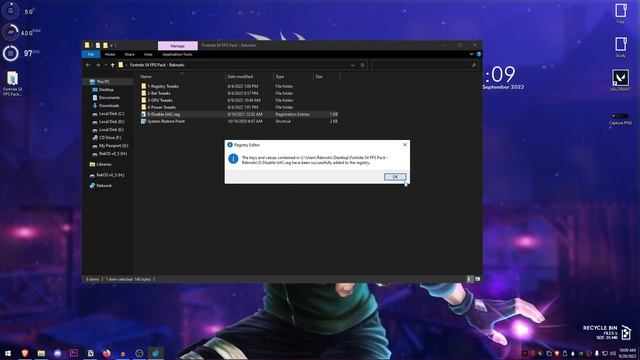
Task: Open Firefox from the taskbar
Action: (x=107, y=353)
